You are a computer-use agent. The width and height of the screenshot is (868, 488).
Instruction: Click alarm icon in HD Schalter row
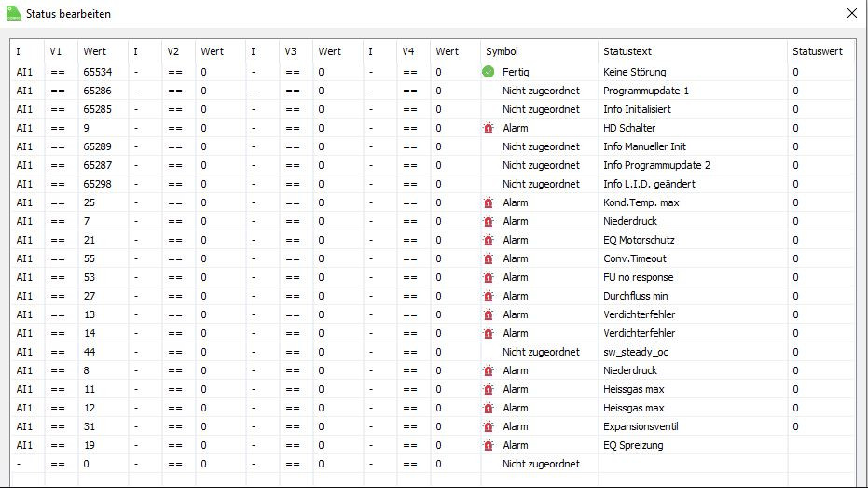489,129
